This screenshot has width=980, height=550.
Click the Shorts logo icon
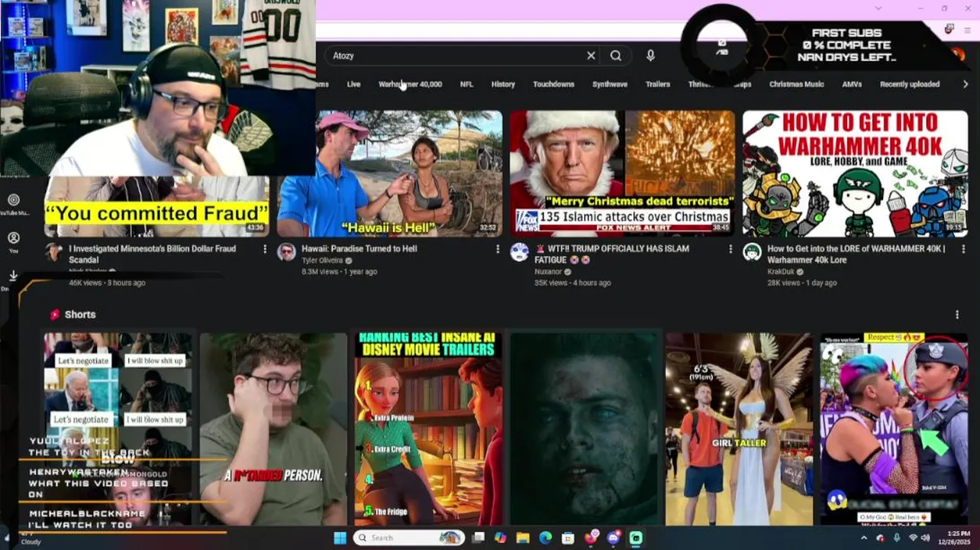click(x=55, y=315)
